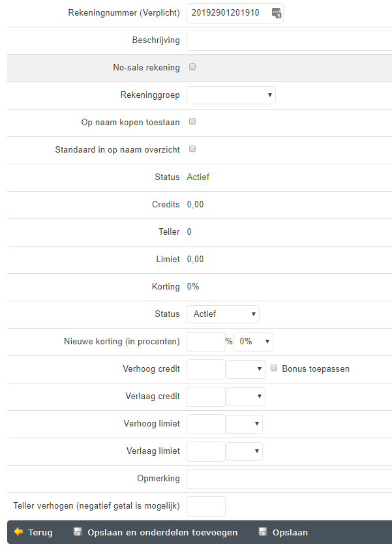Focus the Beschrijving text field
Viewport: 392px width, 553px height.
(289, 40)
